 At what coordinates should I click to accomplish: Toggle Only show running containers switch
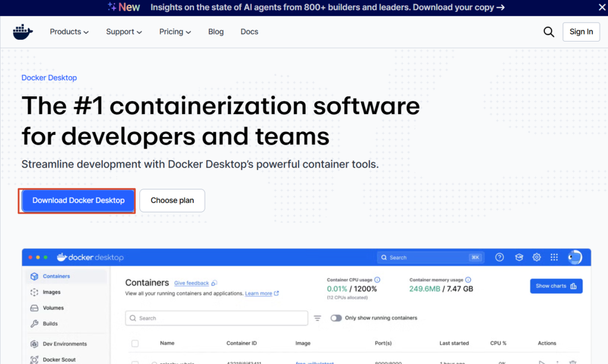(x=336, y=318)
